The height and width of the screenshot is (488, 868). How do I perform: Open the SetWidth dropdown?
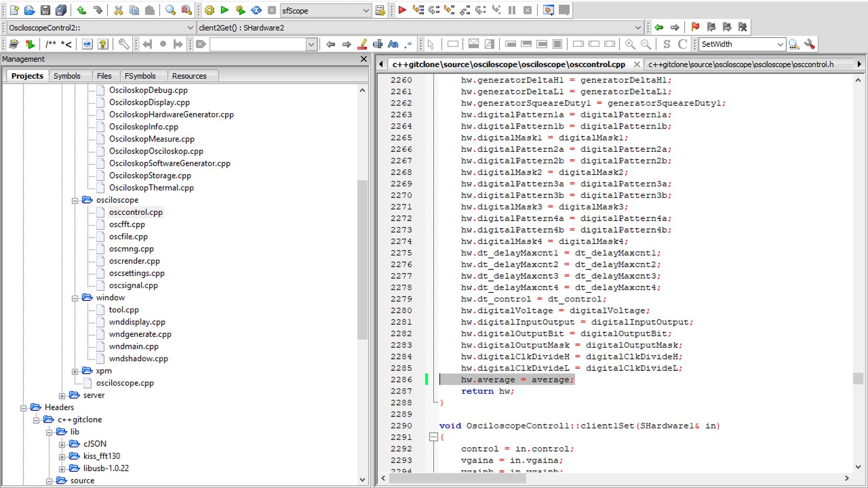pos(780,44)
